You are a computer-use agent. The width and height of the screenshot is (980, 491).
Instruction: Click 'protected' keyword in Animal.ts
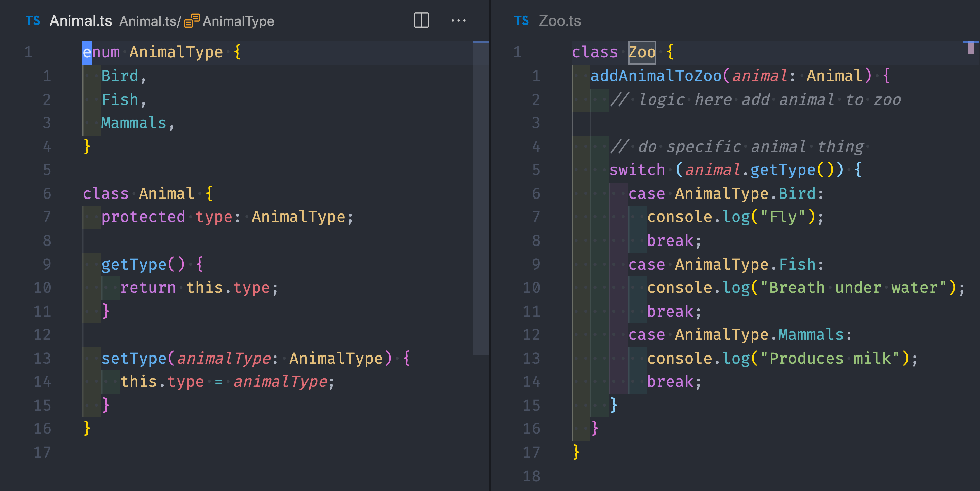143,217
